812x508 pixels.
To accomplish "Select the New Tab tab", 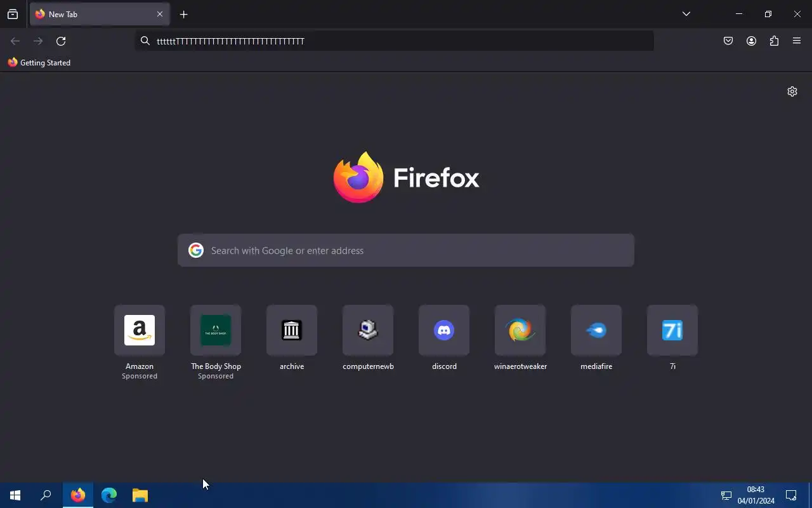I will (x=100, y=14).
